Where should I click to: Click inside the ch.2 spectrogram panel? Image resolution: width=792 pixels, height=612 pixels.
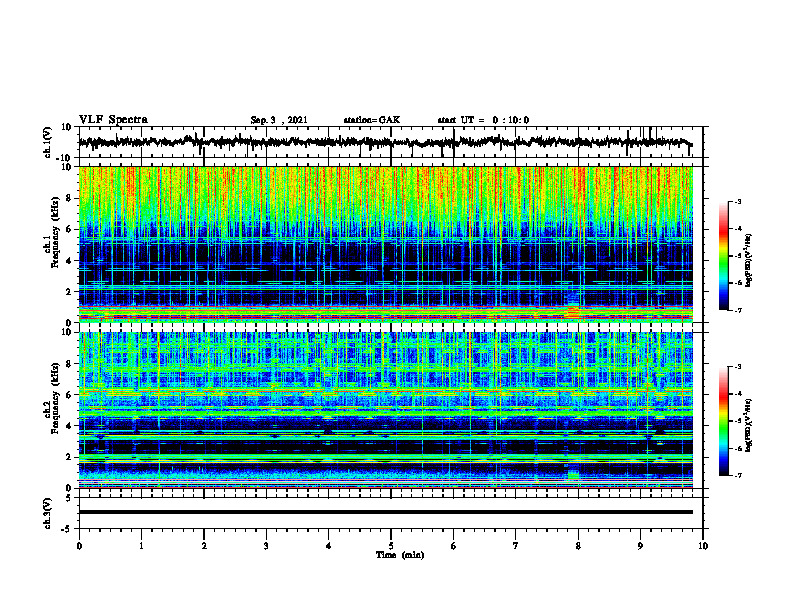[x=386, y=410]
